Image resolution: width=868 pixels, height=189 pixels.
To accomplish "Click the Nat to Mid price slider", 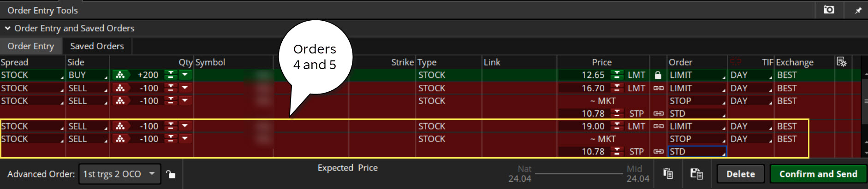I will click(x=579, y=174).
